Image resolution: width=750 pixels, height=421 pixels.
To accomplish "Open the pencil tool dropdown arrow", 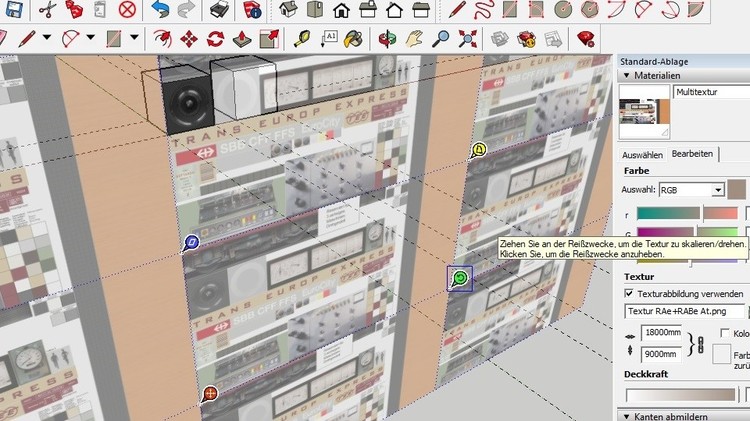I will tap(46, 37).
